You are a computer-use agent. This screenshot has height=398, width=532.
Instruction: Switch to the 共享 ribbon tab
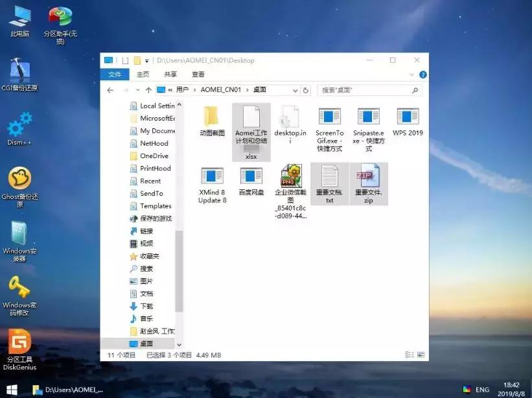(x=170, y=74)
